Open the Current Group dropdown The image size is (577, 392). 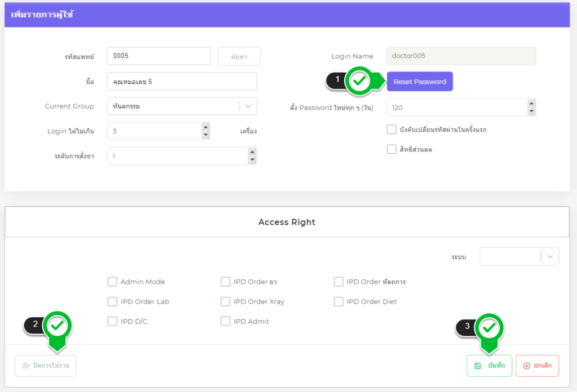pos(248,106)
